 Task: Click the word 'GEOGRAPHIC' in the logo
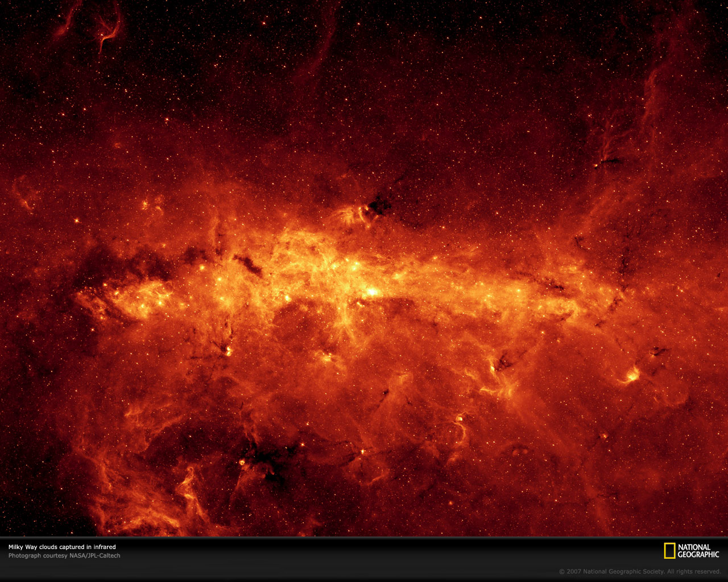click(698, 555)
